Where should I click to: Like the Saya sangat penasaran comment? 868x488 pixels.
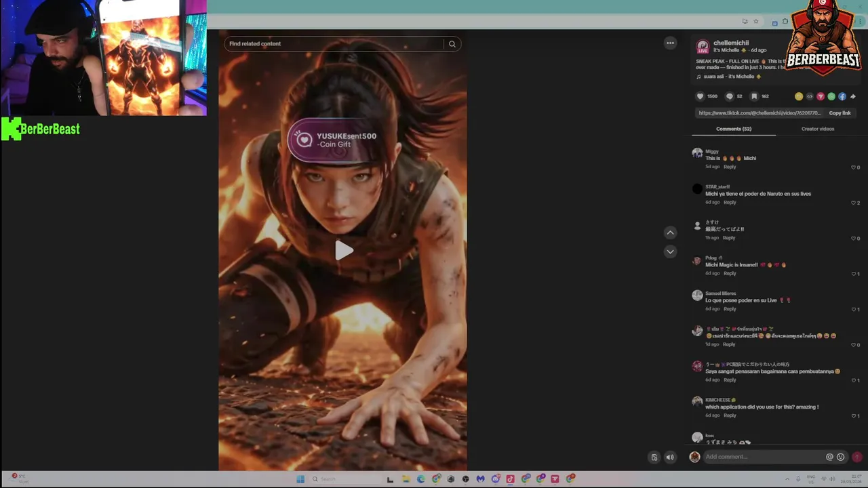tap(854, 380)
